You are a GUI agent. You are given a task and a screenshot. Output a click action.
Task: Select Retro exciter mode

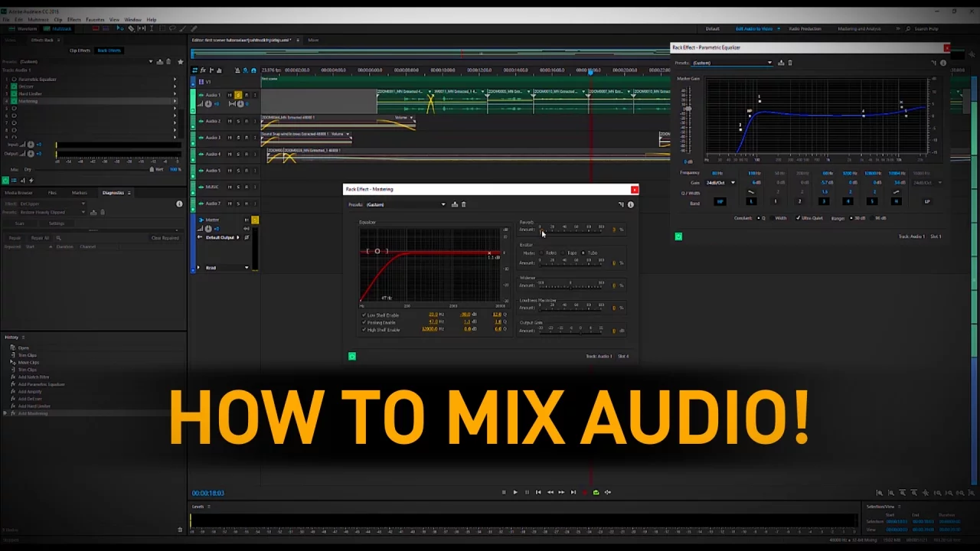point(549,253)
